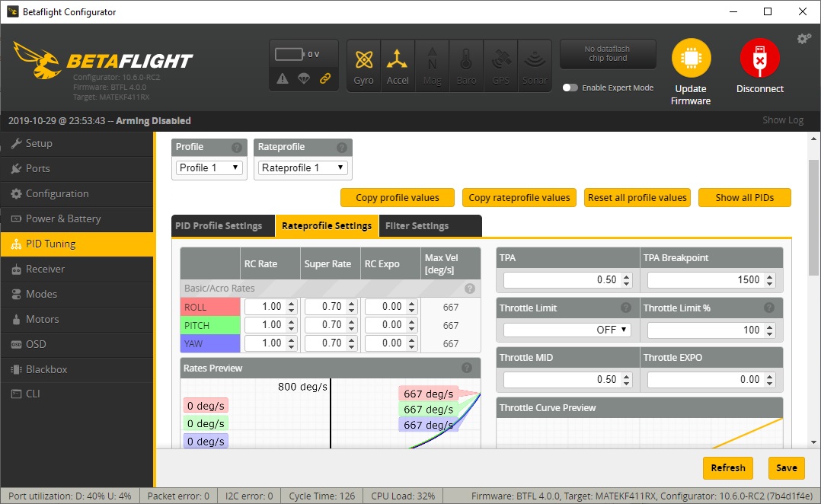Viewport: 821px width, 504px height.
Task: Click the ROLL Super Rate field
Action: 331,307
